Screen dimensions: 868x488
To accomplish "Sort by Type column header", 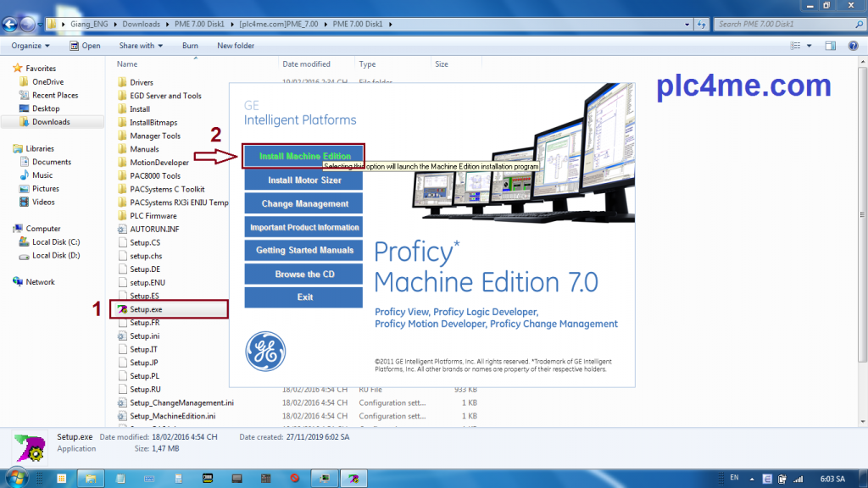I will pos(367,64).
